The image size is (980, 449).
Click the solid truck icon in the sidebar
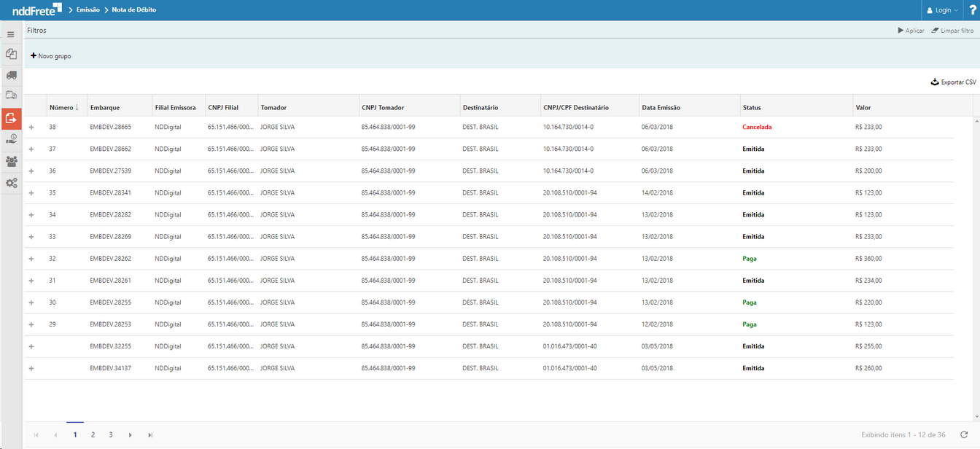coord(11,75)
